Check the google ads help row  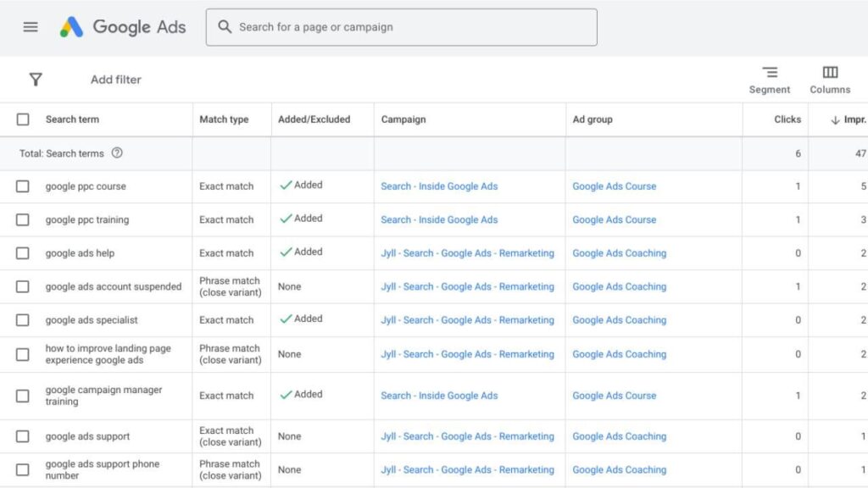[x=23, y=253]
